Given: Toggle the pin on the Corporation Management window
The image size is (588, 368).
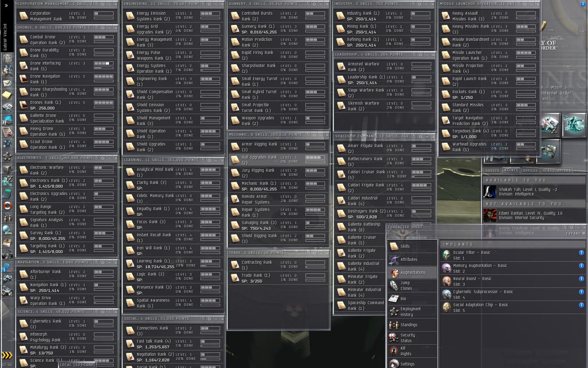Looking at the screenshot, I should point(103,4).
